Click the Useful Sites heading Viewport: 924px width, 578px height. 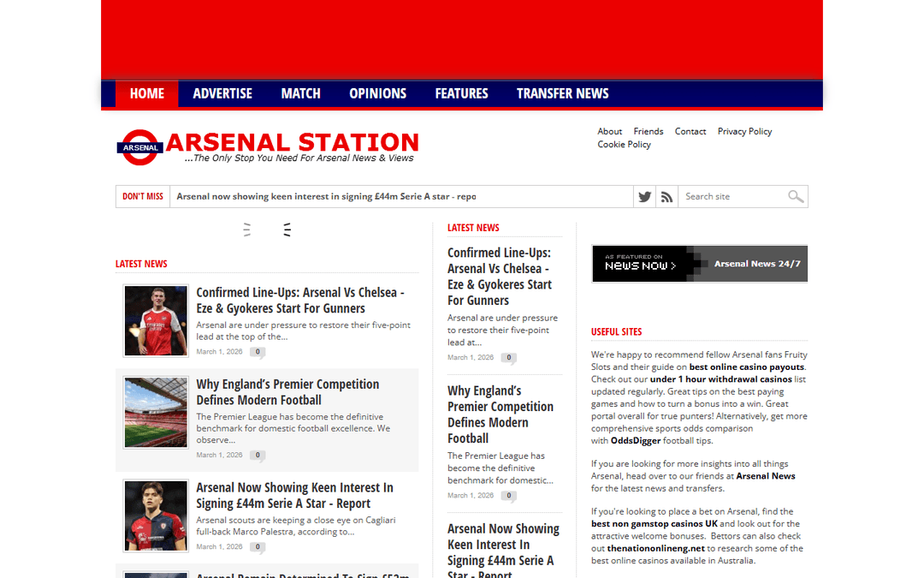tap(616, 332)
